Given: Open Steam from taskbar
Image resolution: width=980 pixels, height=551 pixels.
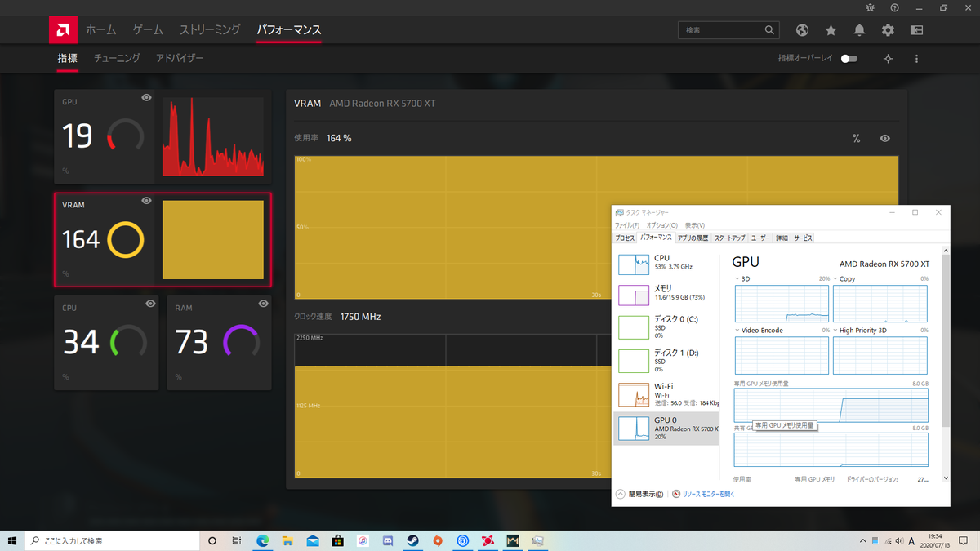Looking at the screenshot, I should [412, 540].
